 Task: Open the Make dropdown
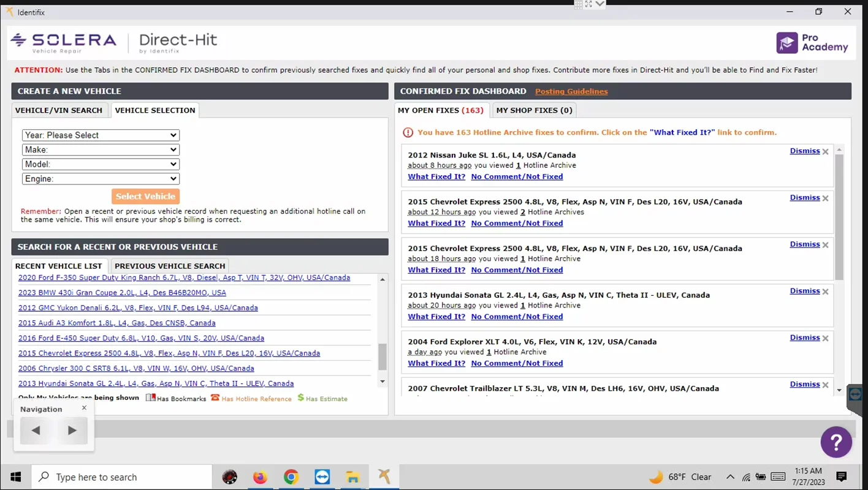pyautogui.click(x=101, y=149)
